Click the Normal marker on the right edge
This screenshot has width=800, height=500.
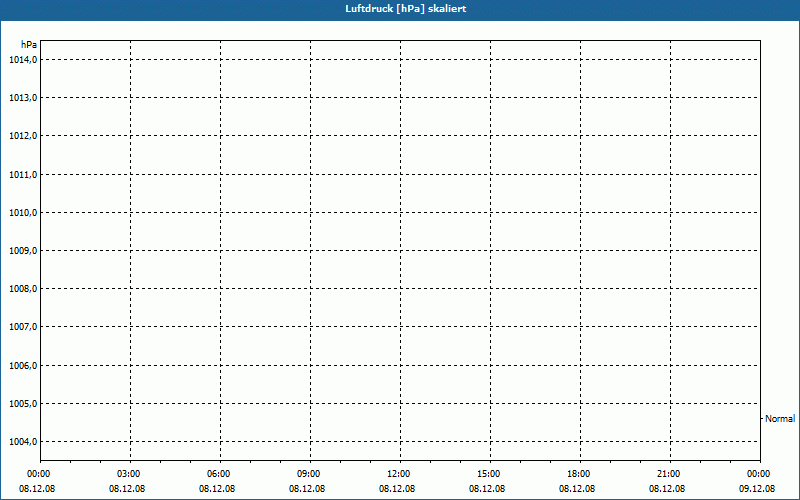click(780, 419)
